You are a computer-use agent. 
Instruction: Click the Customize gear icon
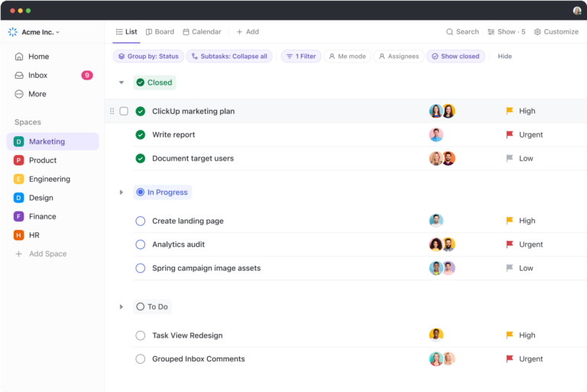[x=537, y=32]
